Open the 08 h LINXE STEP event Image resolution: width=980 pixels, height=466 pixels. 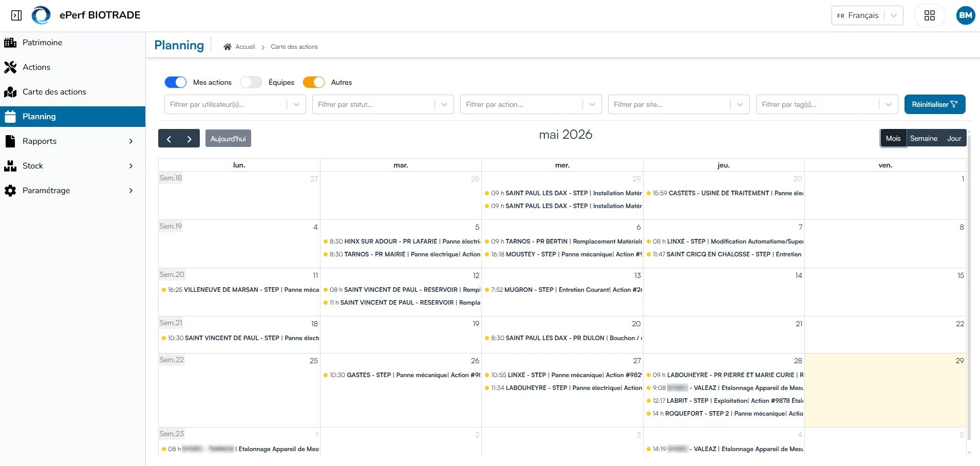(x=724, y=241)
